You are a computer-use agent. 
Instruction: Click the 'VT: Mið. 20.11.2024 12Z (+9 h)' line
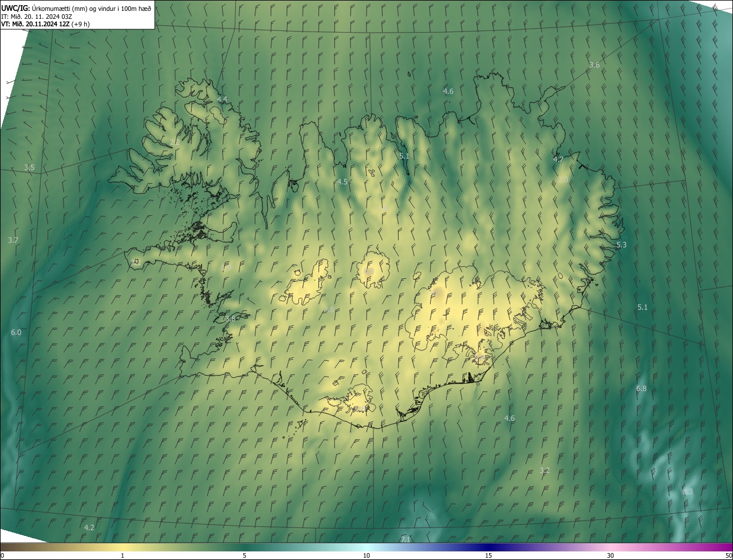[x=45, y=24]
